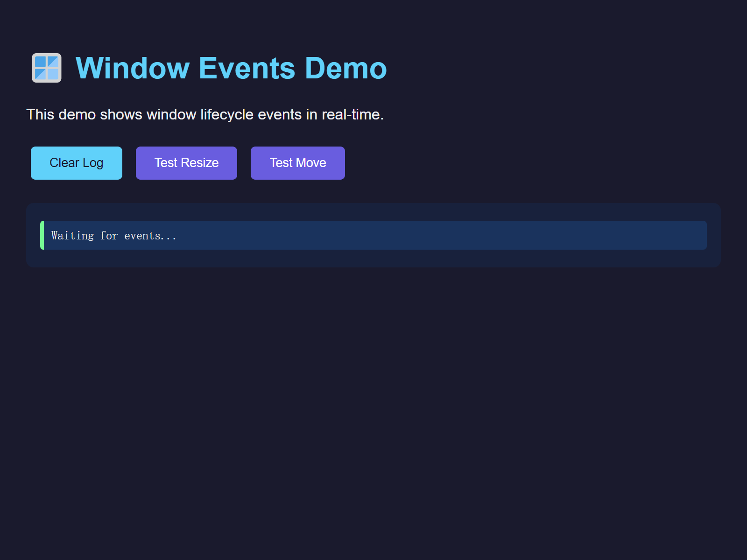Click the dark log container background
The image size is (747, 560).
click(373, 259)
